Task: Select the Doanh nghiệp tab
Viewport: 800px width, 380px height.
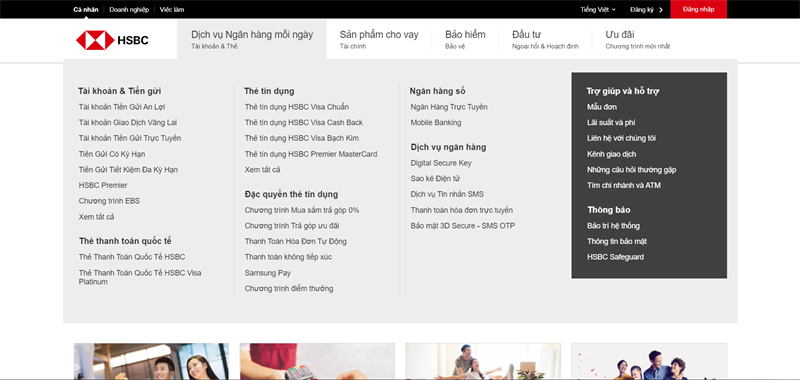Action: pyautogui.click(x=129, y=10)
